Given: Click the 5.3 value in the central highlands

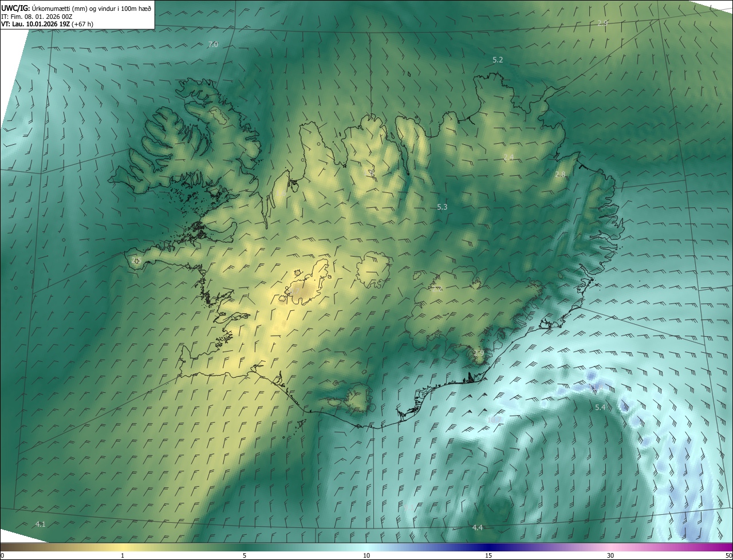Looking at the screenshot, I should coord(442,207).
